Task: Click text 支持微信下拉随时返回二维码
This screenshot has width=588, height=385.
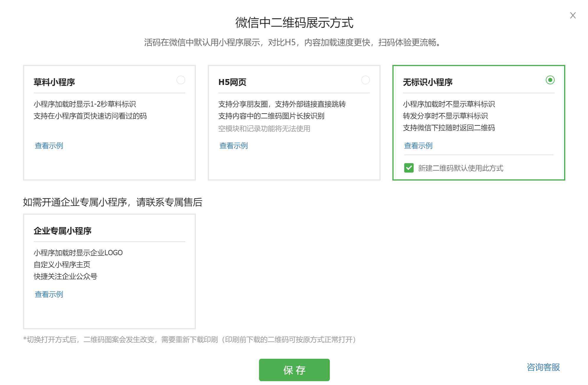Action: 449,128
